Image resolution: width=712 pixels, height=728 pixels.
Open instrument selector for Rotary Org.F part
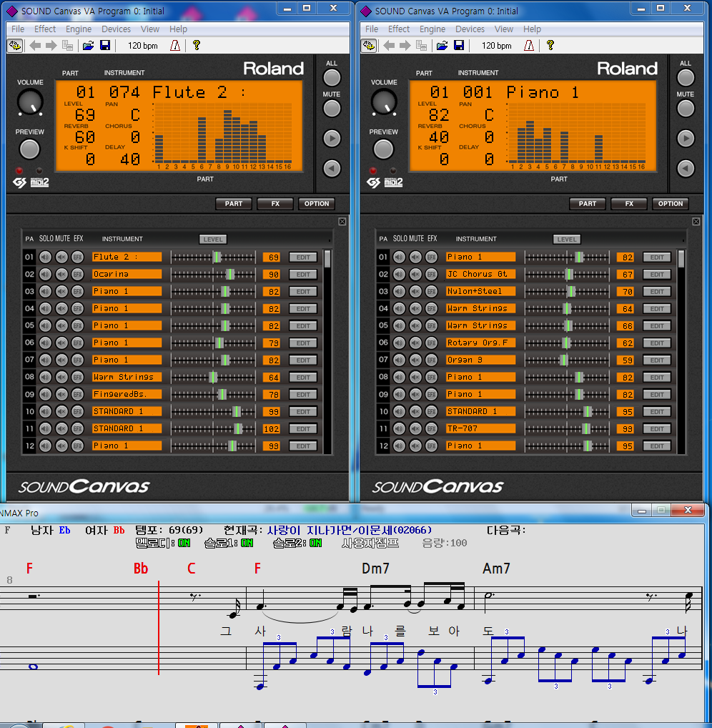click(480, 343)
